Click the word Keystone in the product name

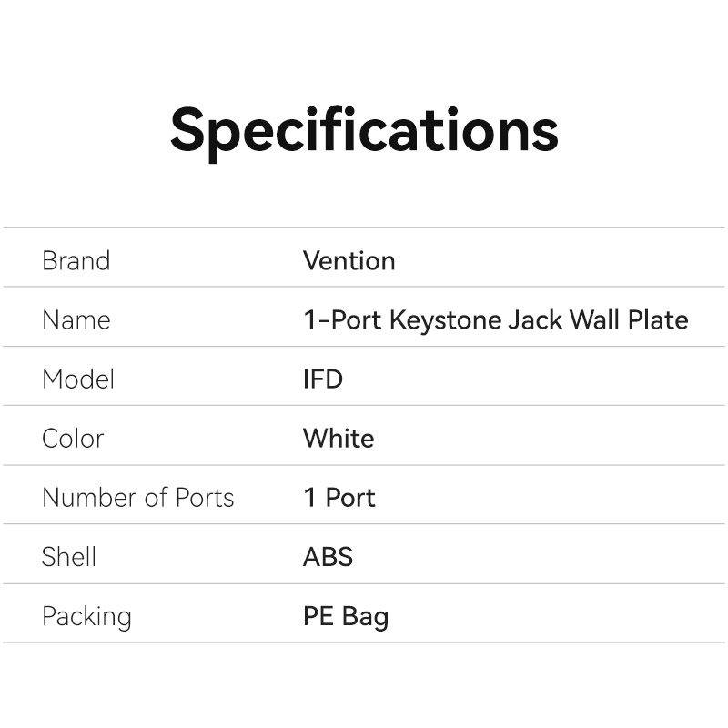(x=444, y=320)
